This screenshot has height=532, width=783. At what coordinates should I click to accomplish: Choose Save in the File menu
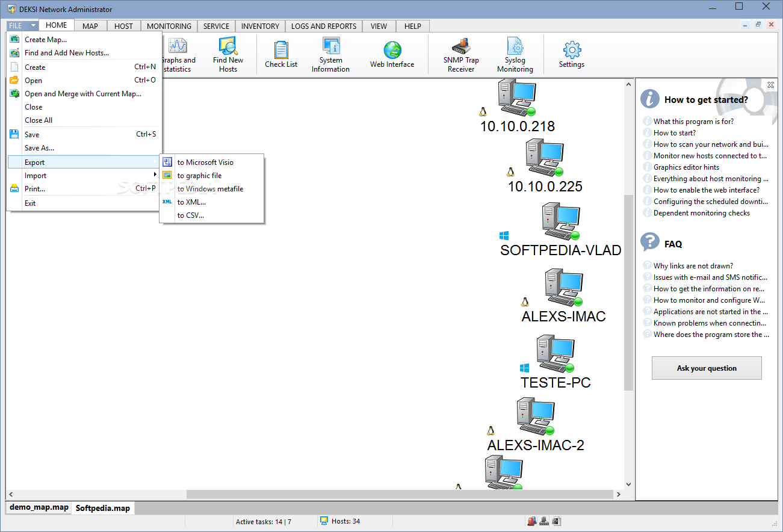(84, 135)
